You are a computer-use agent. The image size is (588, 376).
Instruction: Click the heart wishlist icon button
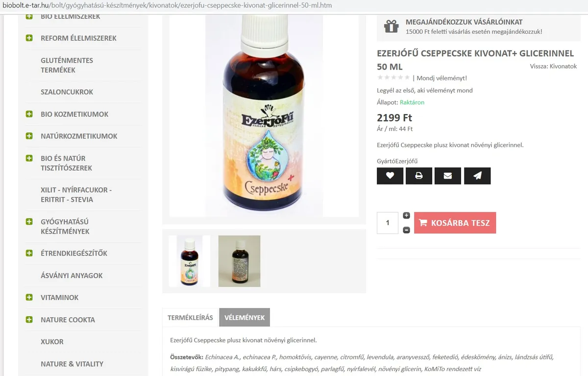(390, 176)
